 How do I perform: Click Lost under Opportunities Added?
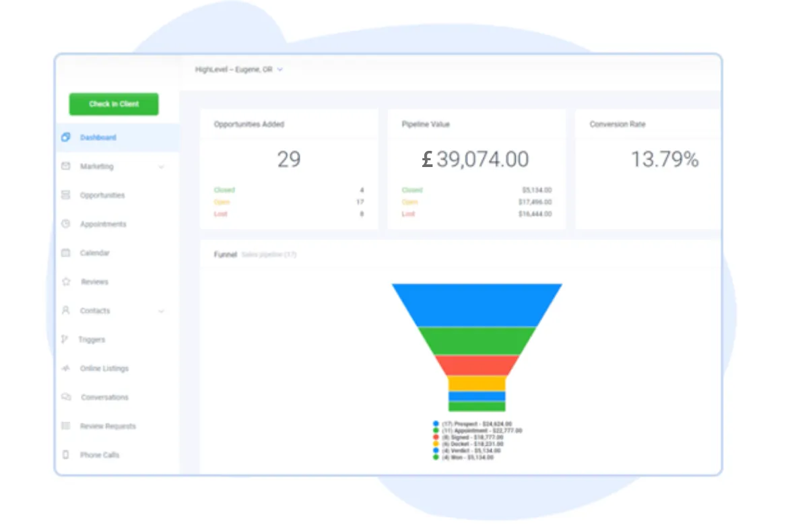(220, 214)
